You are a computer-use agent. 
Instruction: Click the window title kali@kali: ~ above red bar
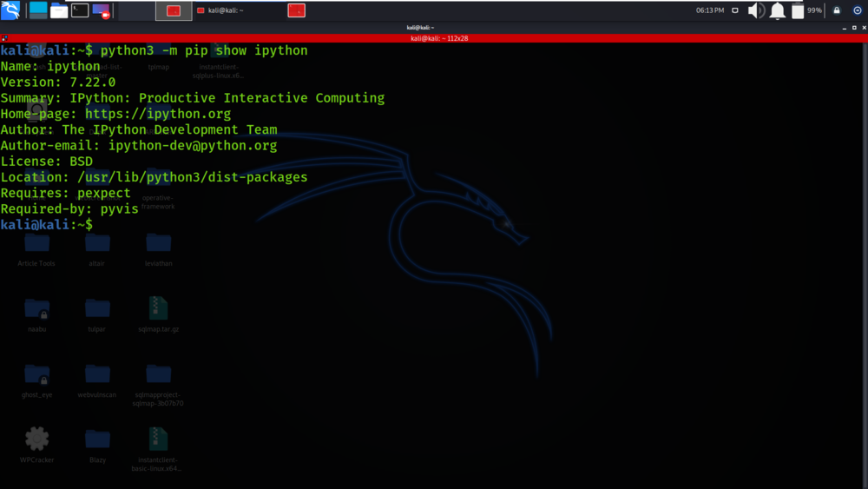[420, 28]
